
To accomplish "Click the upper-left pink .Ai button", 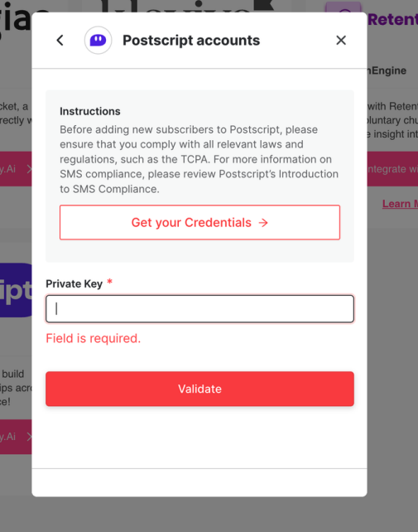I will tap(16, 168).
